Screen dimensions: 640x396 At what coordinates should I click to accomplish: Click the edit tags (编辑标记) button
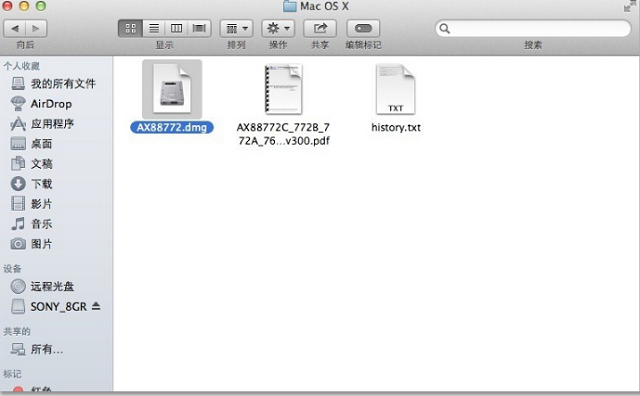(363, 28)
